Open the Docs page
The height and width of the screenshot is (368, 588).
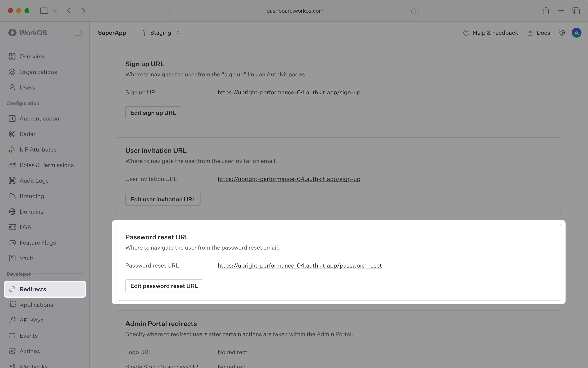tap(538, 33)
